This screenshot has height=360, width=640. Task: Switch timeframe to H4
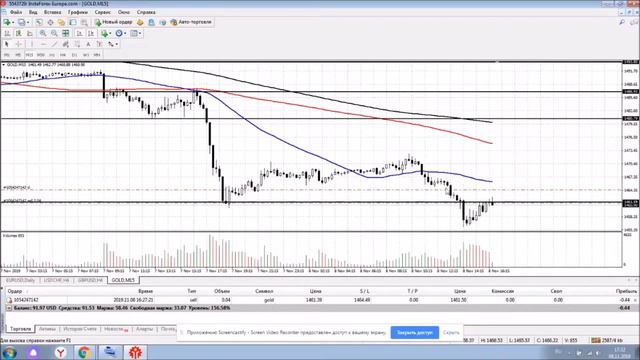click(63, 55)
